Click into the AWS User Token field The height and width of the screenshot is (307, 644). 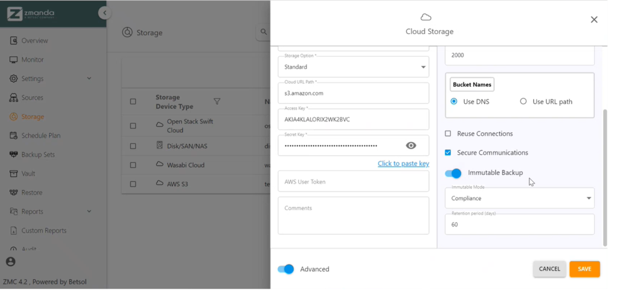pyautogui.click(x=353, y=182)
